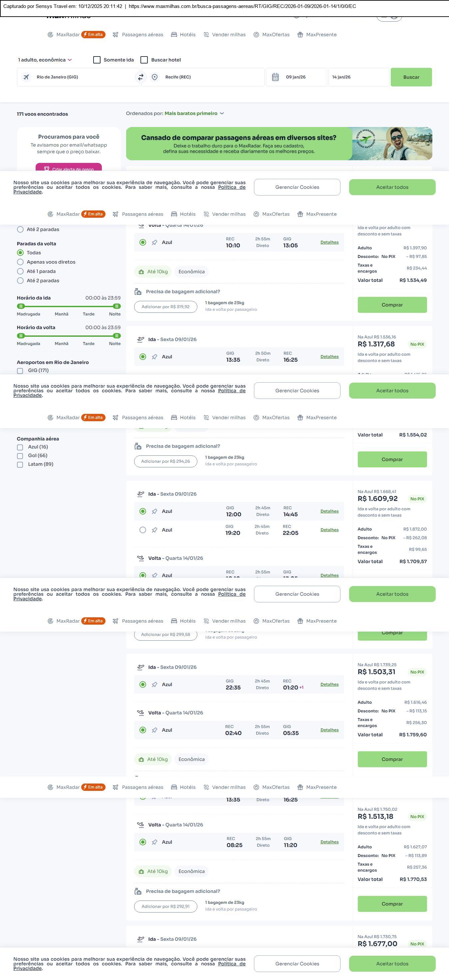The image size is (449, 980).
Task: Swap origin and destination airports
Action: pos(140,77)
